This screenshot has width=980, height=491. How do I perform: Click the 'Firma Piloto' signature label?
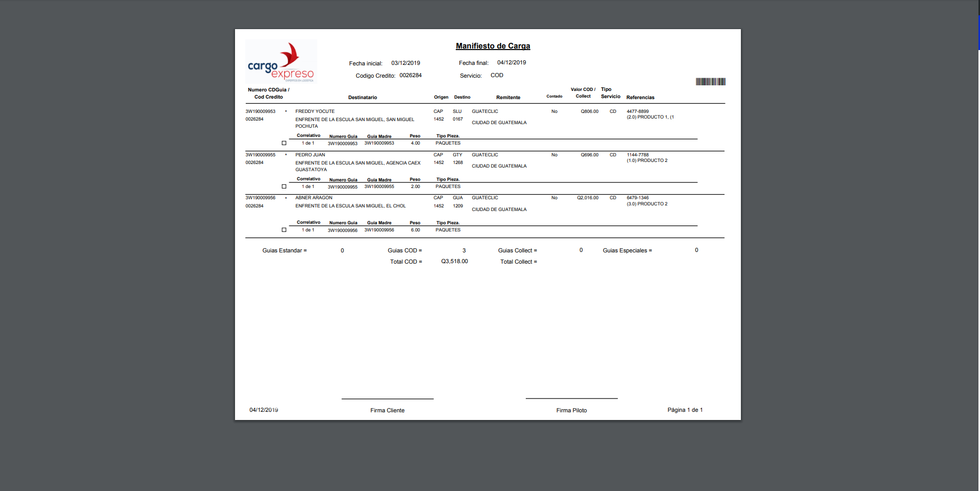tap(572, 410)
